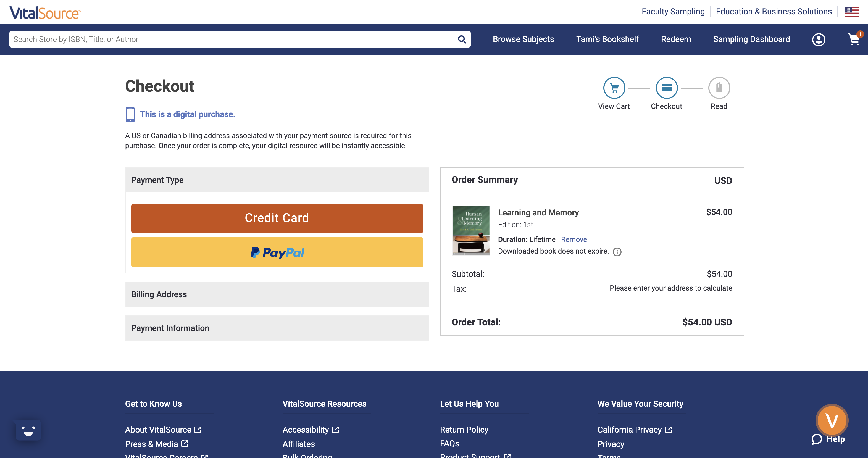Viewport: 868px width, 458px height.
Task: Click the info icon beside 'does not expire'
Action: point(617,252)
